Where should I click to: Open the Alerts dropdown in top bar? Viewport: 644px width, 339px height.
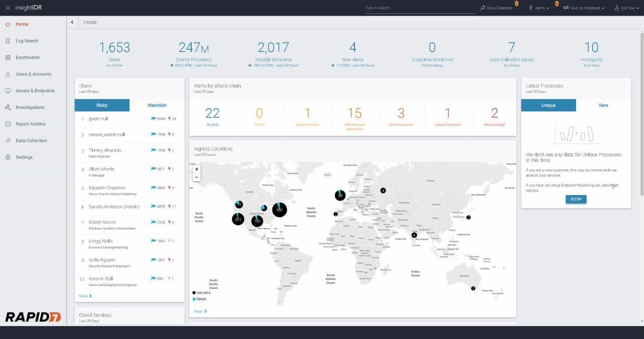(x=539, y=8)
